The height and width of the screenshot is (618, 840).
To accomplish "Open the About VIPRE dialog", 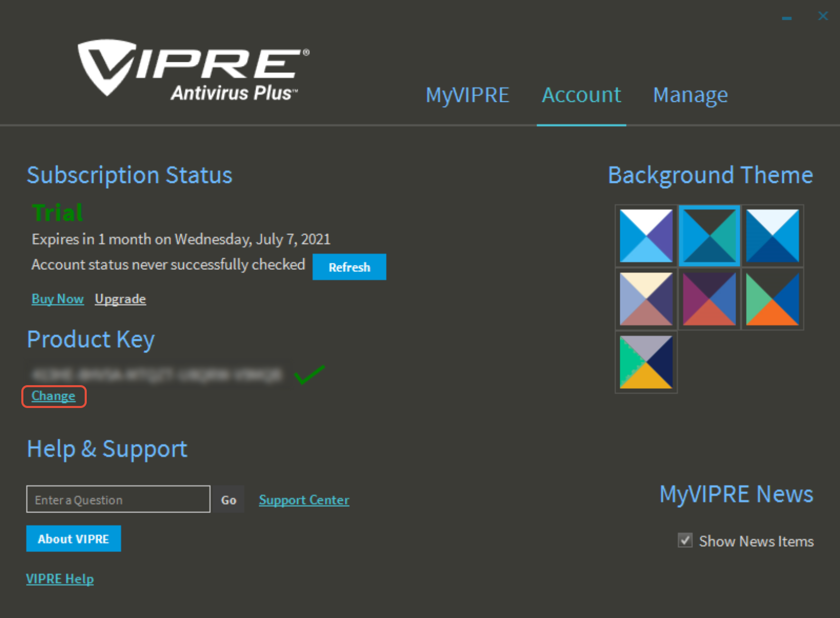I will pyautogui.click(x=73, y=538).
